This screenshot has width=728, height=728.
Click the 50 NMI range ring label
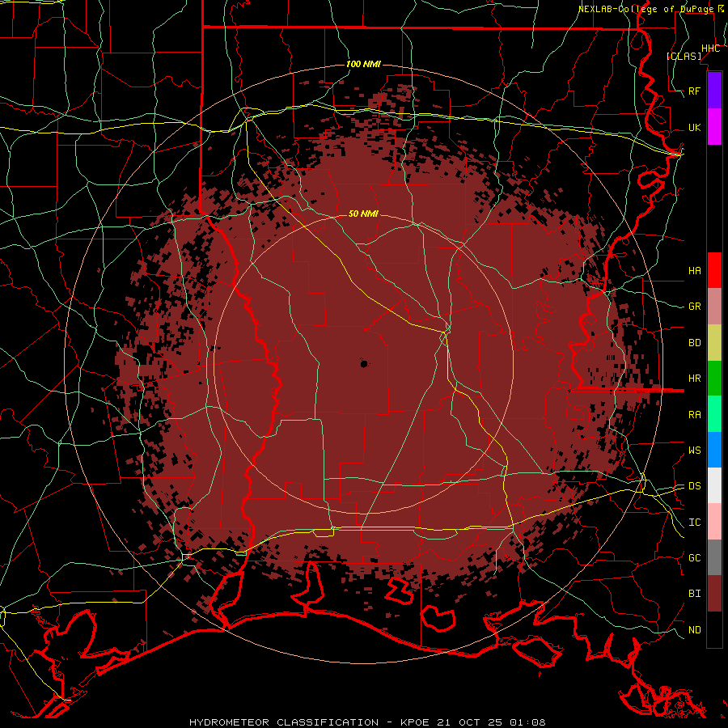[363, 214]
